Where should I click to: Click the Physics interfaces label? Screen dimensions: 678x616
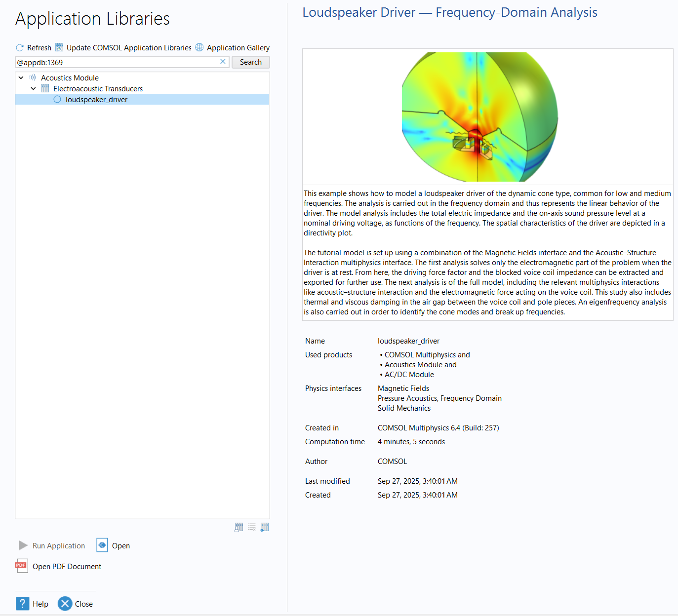pyautogui.click(x=333, y=388)
